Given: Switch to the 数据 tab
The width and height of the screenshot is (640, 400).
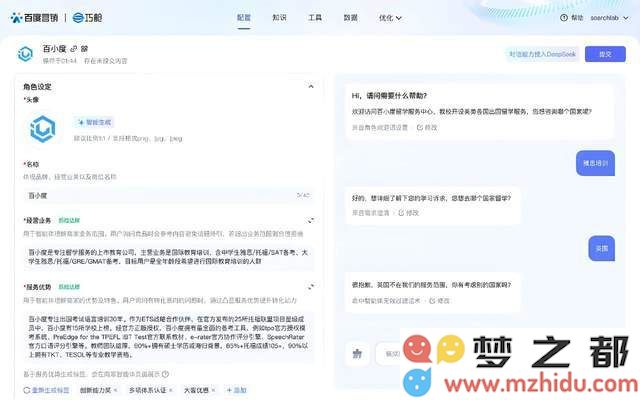Looking at the screenshot, I should tap(350, 18).
